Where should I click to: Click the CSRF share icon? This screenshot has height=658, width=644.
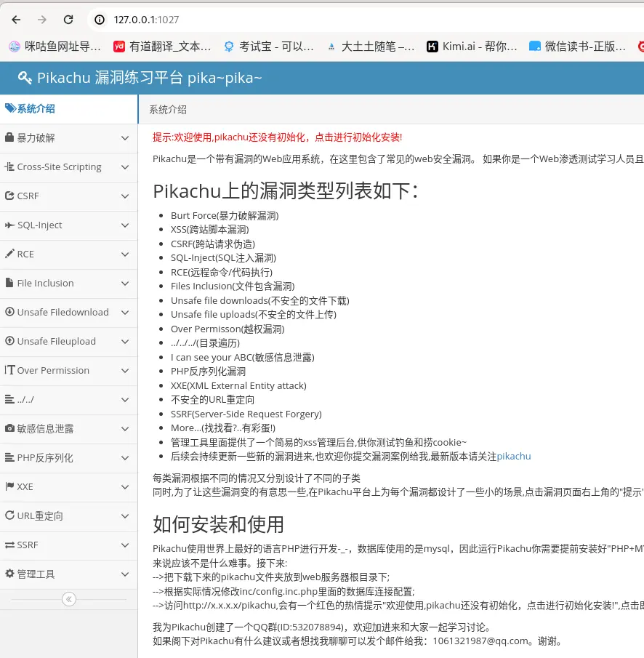tap(9, 196)
